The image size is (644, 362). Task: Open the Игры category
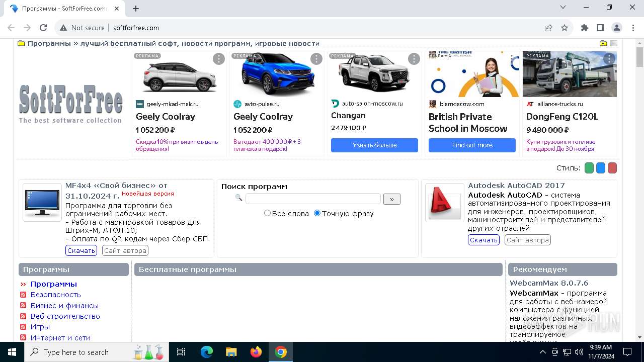coord(40,327)
